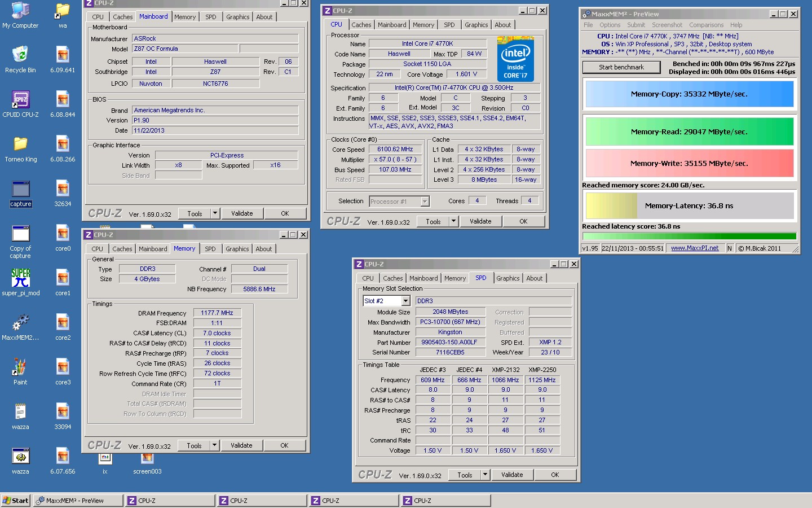Click the NB Frequency 5886.6 MHz value

coord(259,289)
